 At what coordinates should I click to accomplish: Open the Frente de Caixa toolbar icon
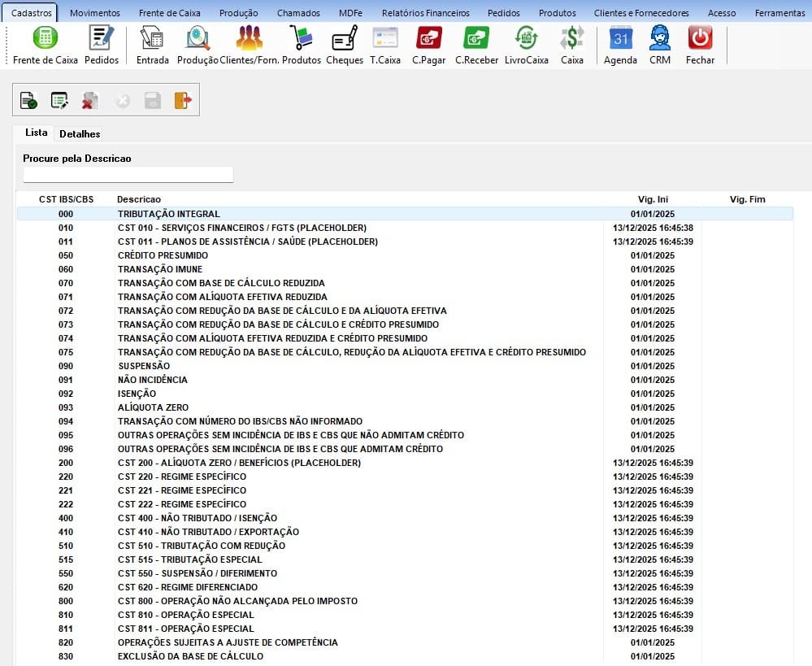pyautogui.click(x=46, y=38)
